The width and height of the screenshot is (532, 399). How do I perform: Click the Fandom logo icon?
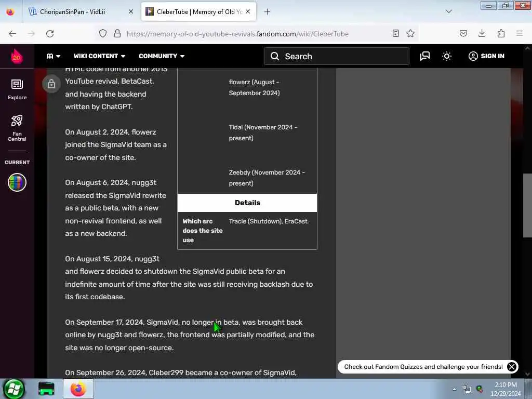click(16, 56)
